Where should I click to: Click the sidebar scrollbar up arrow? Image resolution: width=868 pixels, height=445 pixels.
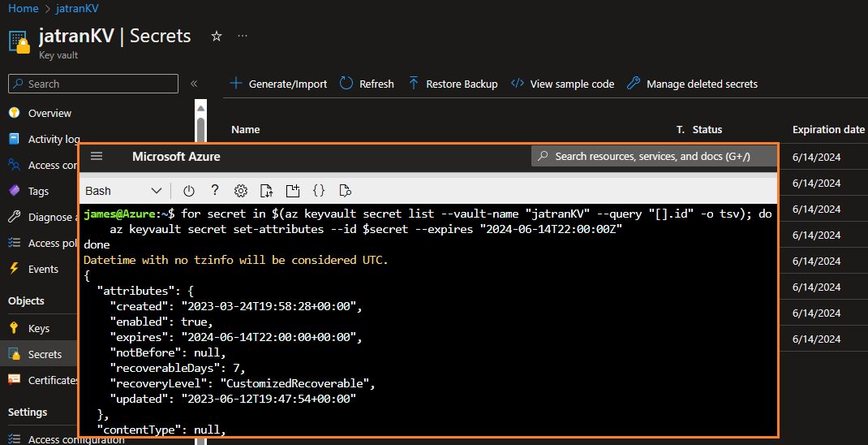pyautogui.click(x=200, y=108)
